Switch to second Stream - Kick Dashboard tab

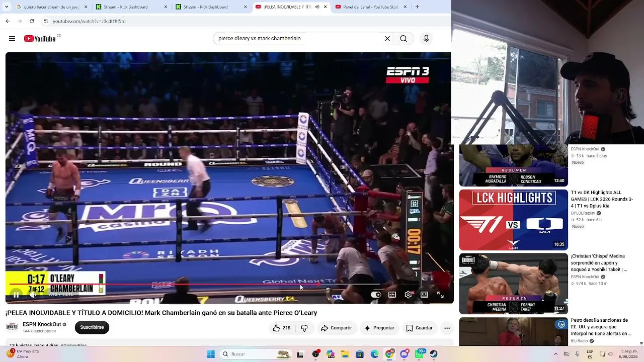[211, 7]
